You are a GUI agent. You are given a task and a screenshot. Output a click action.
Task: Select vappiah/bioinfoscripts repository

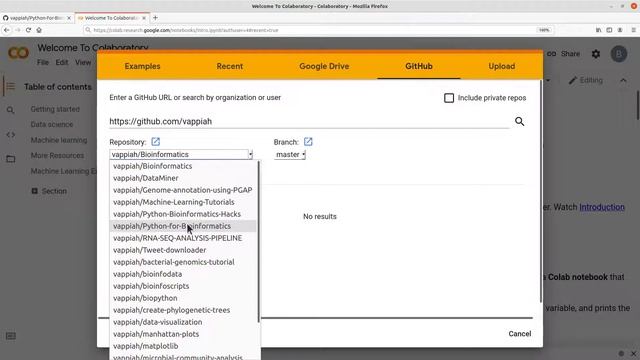[183, 286]
